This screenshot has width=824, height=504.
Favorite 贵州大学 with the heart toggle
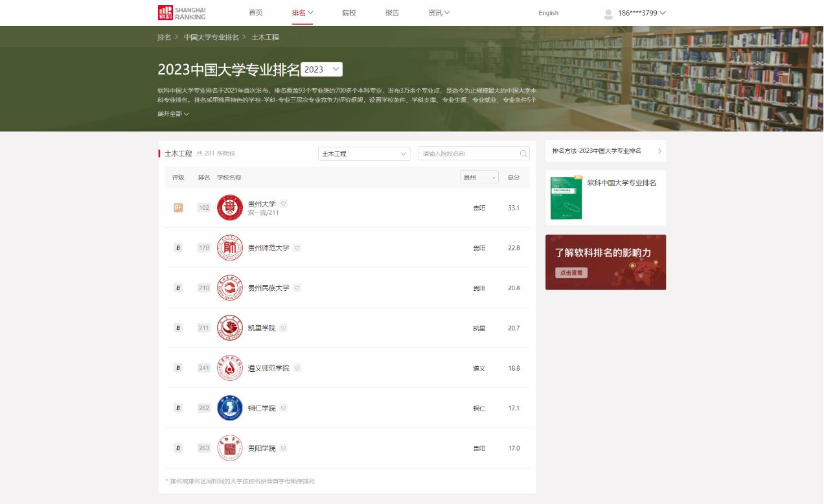[x=283, y=203]
